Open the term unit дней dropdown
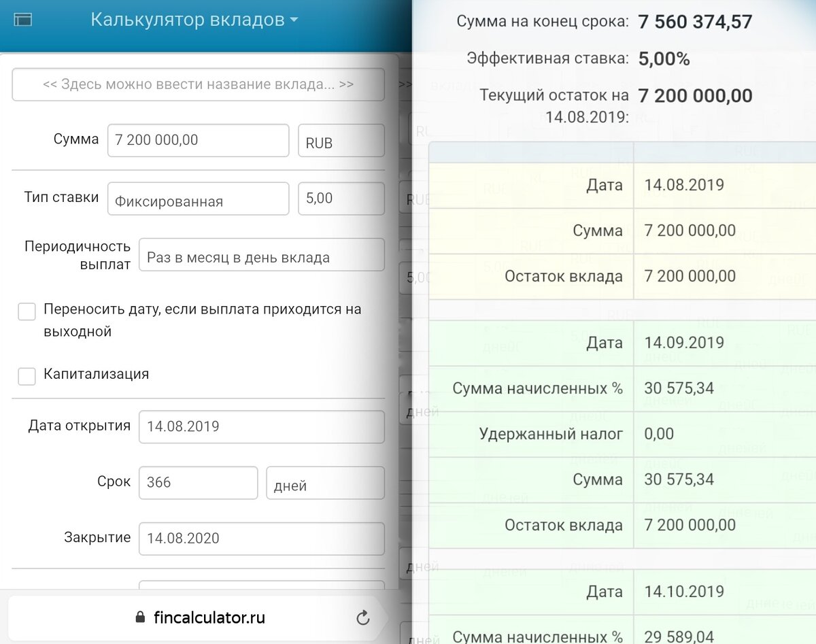 [x=325, y=483]
